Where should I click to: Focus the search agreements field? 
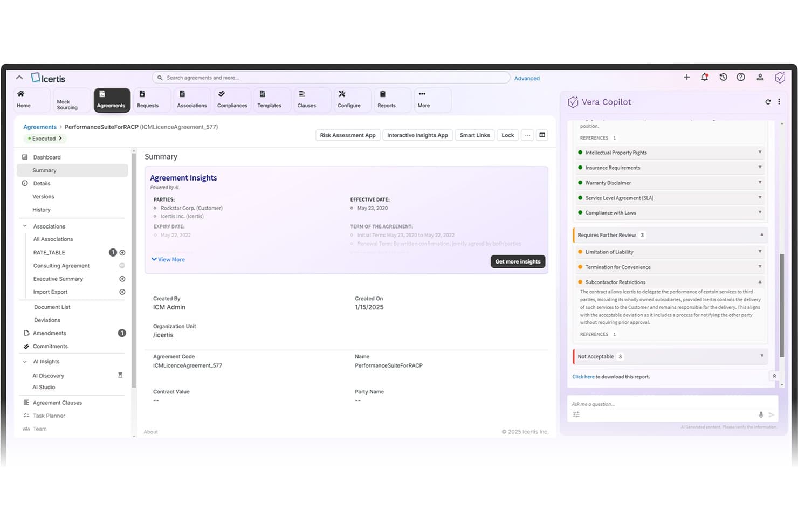pyautogui.click(x=331, y=78)
